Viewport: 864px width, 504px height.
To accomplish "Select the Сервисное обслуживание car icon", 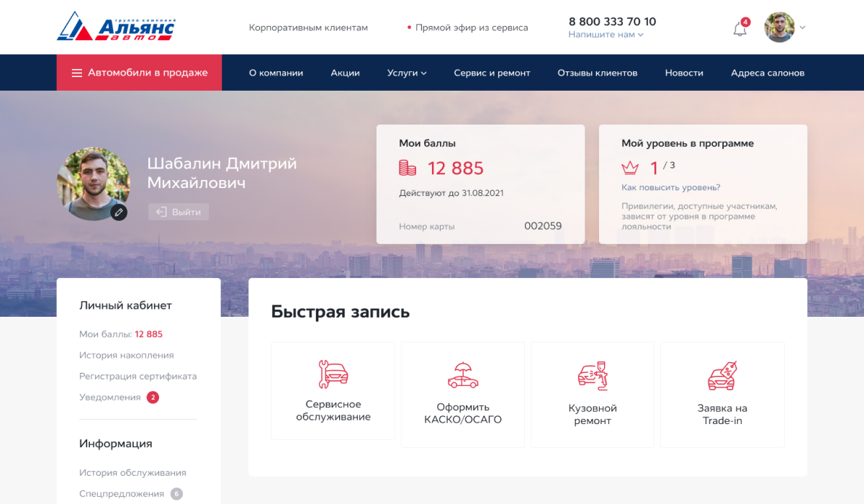I will tap(333, 374).
